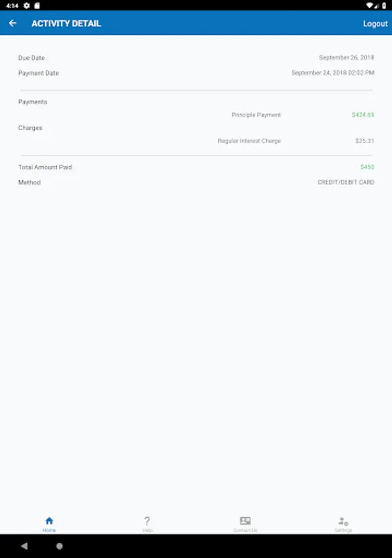Screen dimensions: 392x558
Task: Log out using the Logout button
Action: [x=375, y=24]
